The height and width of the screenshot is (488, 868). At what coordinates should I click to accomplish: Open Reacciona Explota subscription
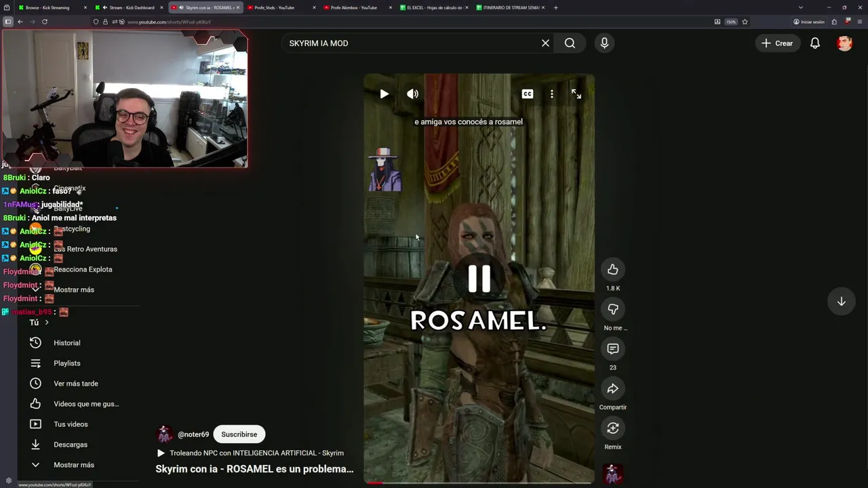coord(83,270)
